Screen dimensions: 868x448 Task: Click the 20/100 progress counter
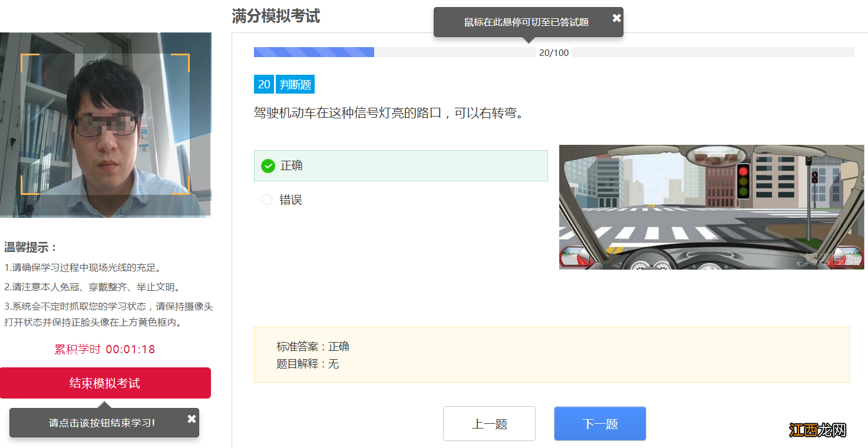(554, 53)
